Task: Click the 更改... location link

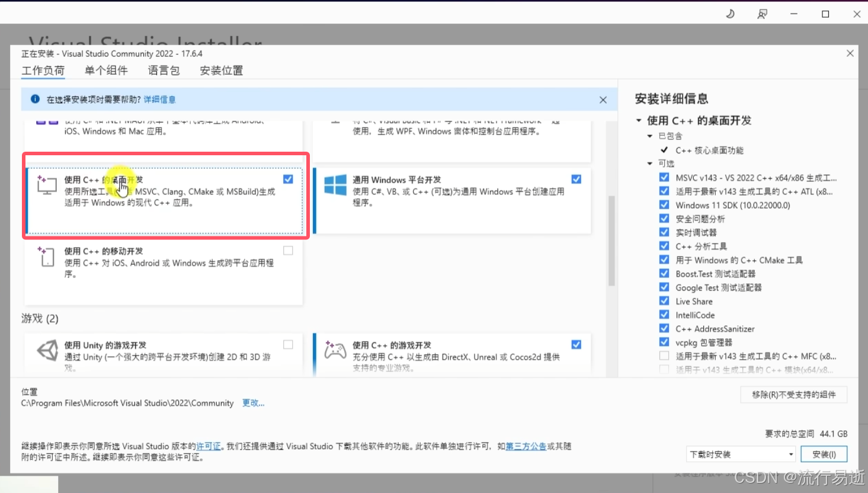Action: point(253,403)
